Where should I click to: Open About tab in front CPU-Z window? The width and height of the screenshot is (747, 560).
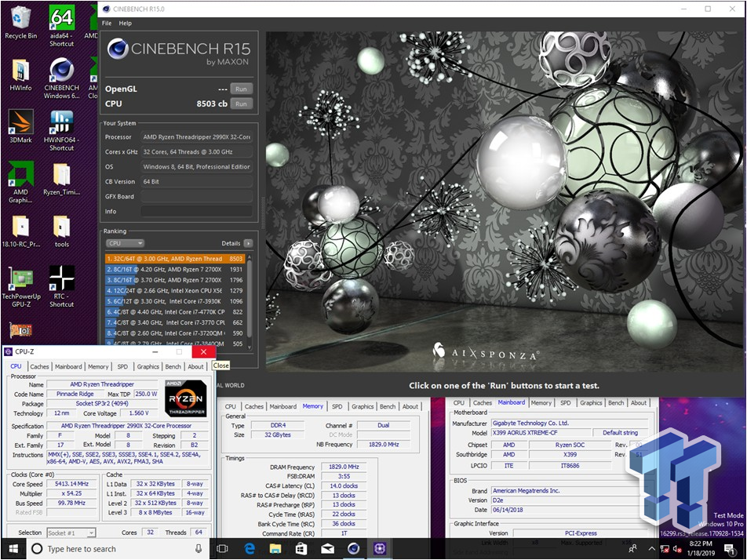coord(196,367)
